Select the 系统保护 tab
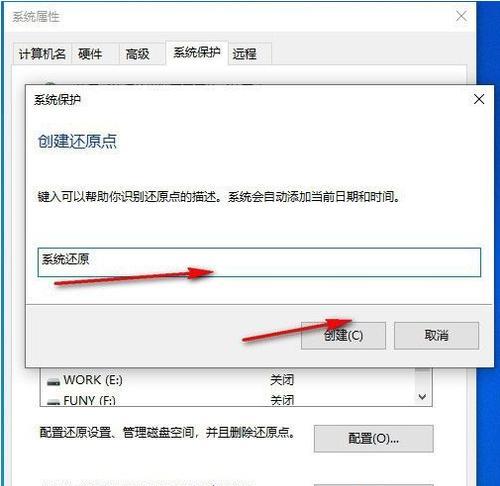 197,52
